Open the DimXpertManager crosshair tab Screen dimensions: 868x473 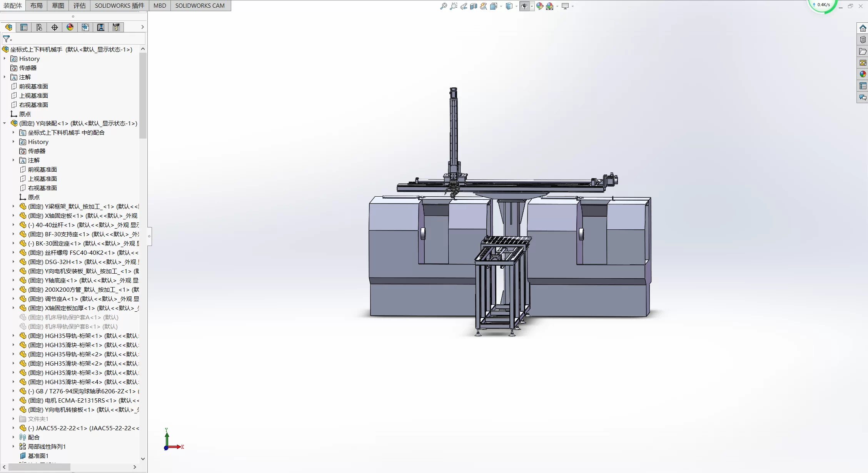click(55, 27)
